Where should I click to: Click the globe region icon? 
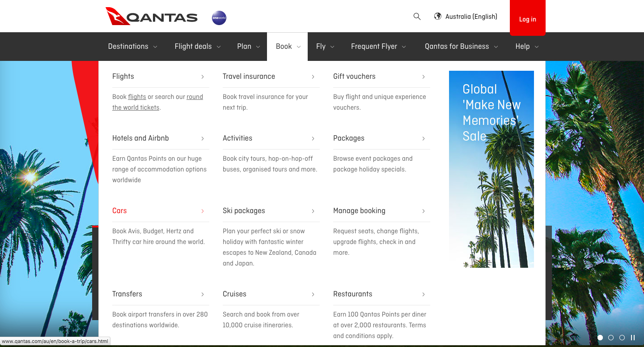coord(438,17)
